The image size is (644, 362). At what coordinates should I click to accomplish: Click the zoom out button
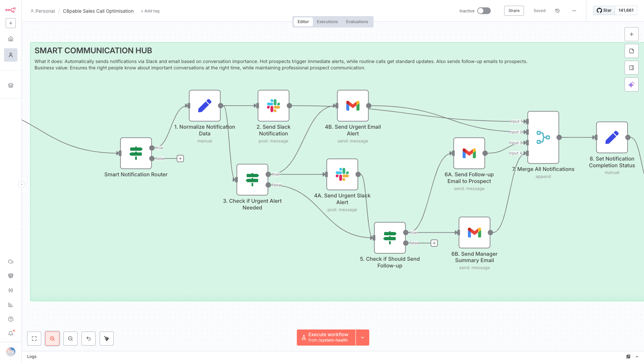(70, 339)
